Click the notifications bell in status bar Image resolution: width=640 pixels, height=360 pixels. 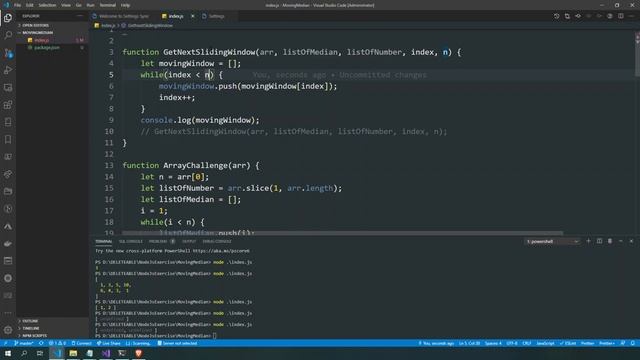[x=632, y=343]
